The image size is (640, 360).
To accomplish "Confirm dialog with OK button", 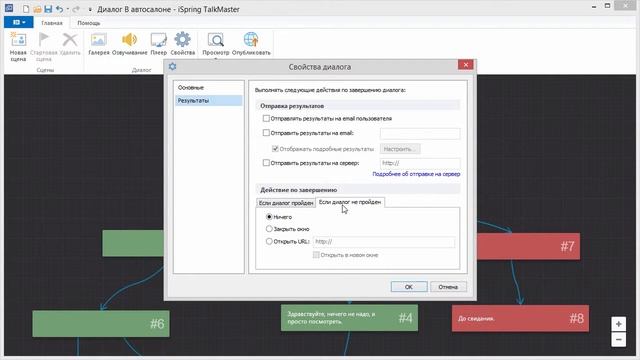I will (409, 287).
